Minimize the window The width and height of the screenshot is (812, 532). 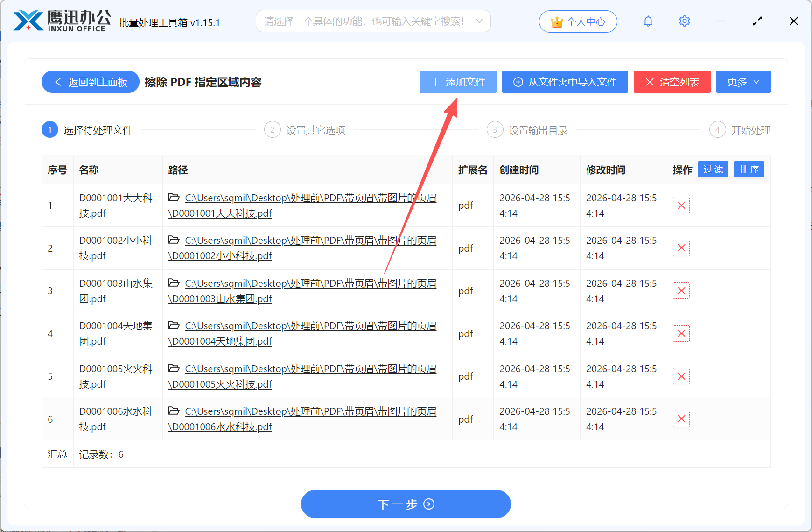(x=721, y=21)
